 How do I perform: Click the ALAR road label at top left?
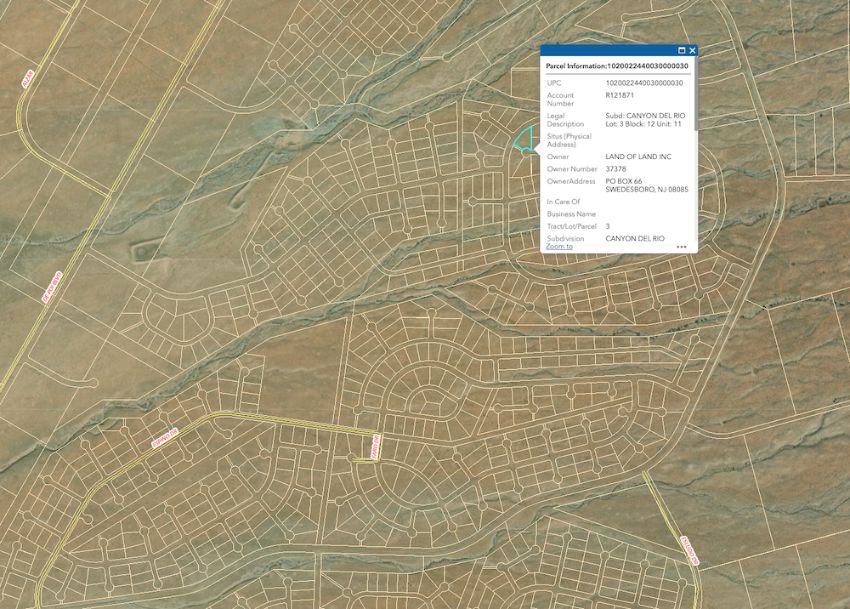tap(28, 78)
